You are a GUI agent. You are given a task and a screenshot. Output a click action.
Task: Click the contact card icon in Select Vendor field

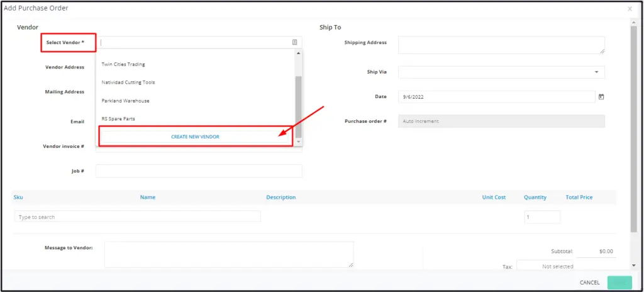click(294, 42)
